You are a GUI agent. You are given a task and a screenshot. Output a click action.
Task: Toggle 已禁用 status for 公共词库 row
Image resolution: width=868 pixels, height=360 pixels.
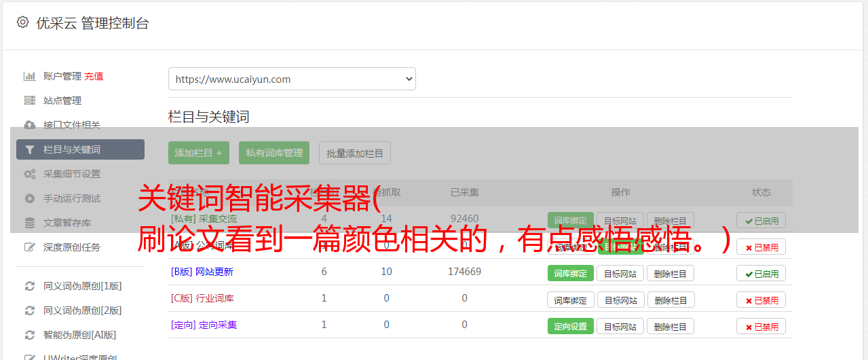click(761, 247)
